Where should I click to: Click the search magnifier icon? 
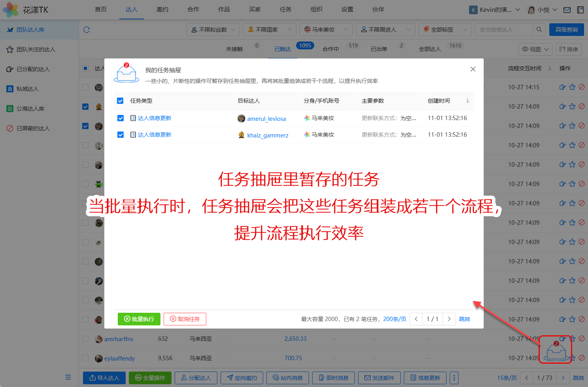(539, 30)
